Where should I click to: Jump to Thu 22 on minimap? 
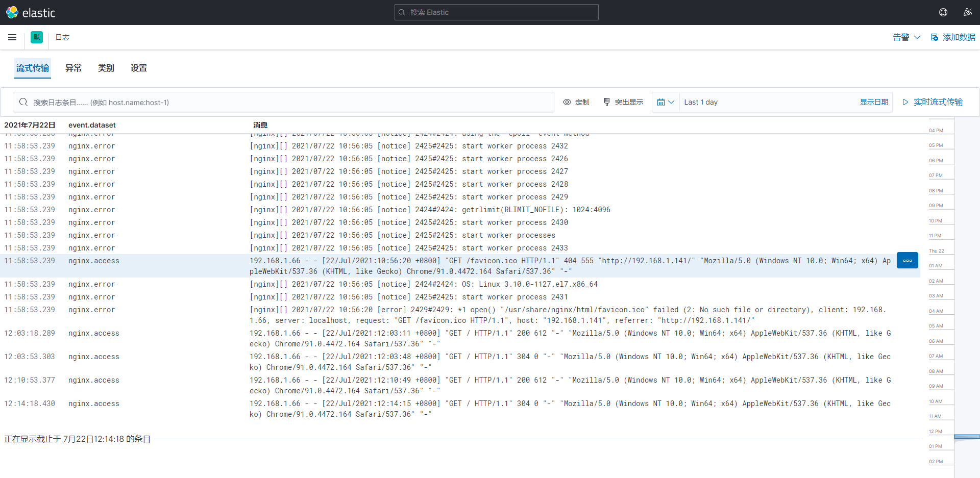pyautogui.click(x=936, y=251)
